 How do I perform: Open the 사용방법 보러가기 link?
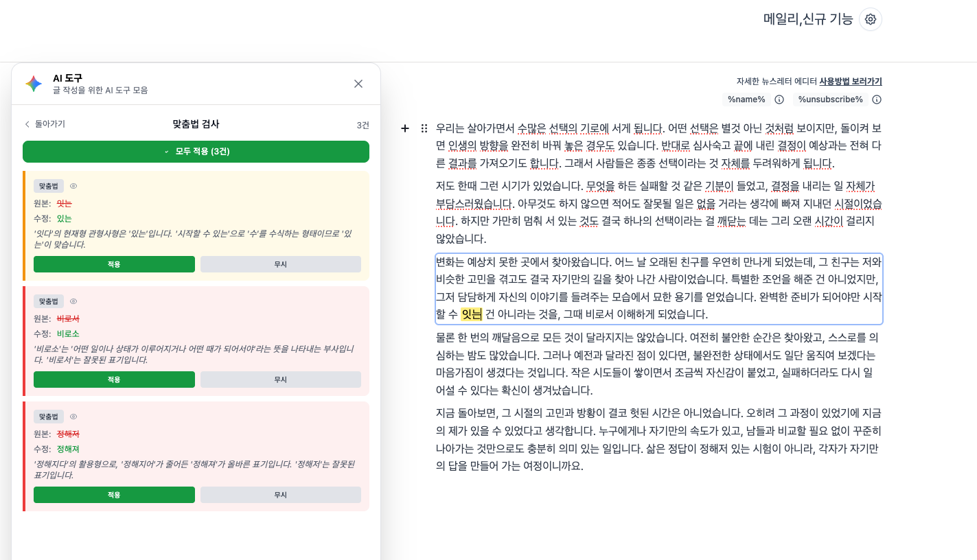tap(849, 82)
